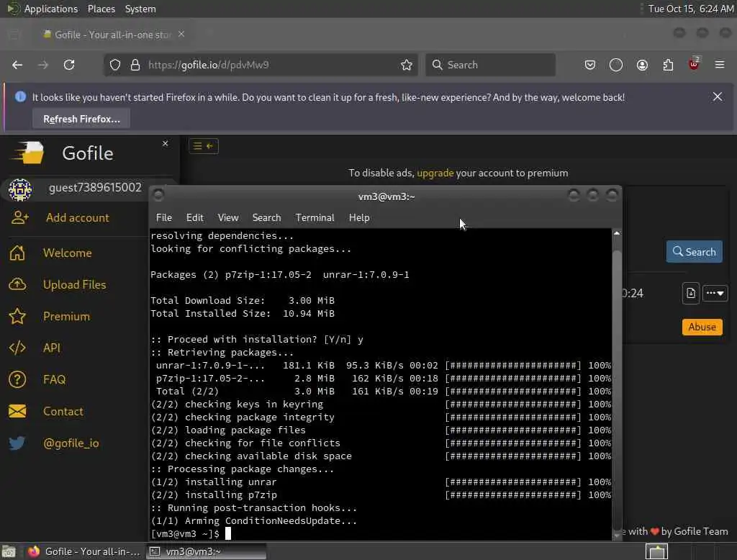This screenshot has width=737, height=560.
Task: Click the FAQ question mark icon
Action: coord(17,379)
